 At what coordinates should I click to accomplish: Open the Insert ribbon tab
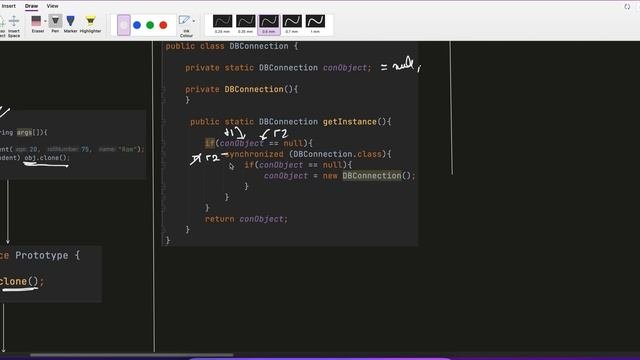pyautogui.click(x=9, y=6)
